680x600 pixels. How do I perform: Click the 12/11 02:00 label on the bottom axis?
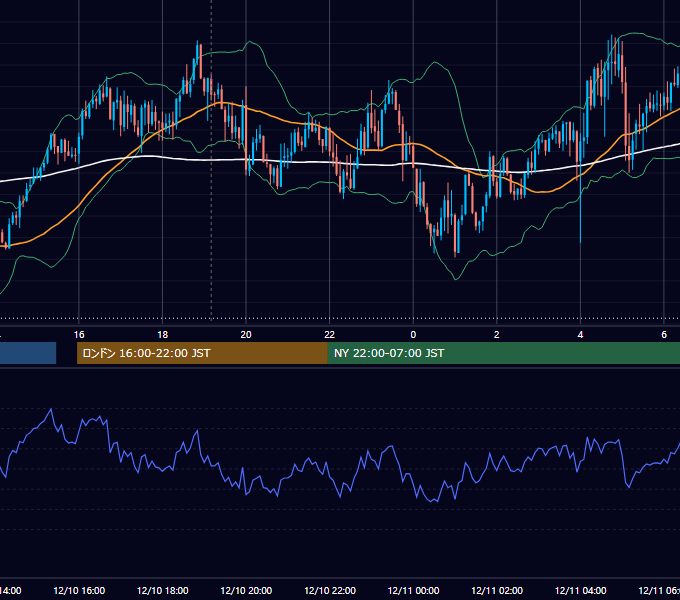coord(497,590)
